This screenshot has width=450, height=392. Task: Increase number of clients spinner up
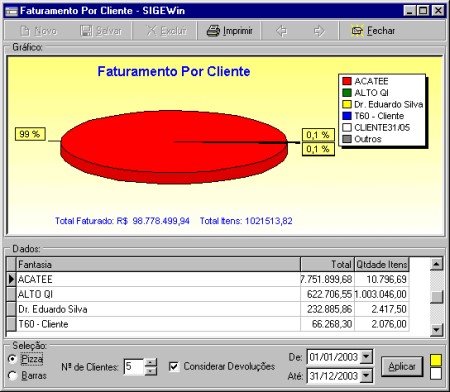click(151, 362)
